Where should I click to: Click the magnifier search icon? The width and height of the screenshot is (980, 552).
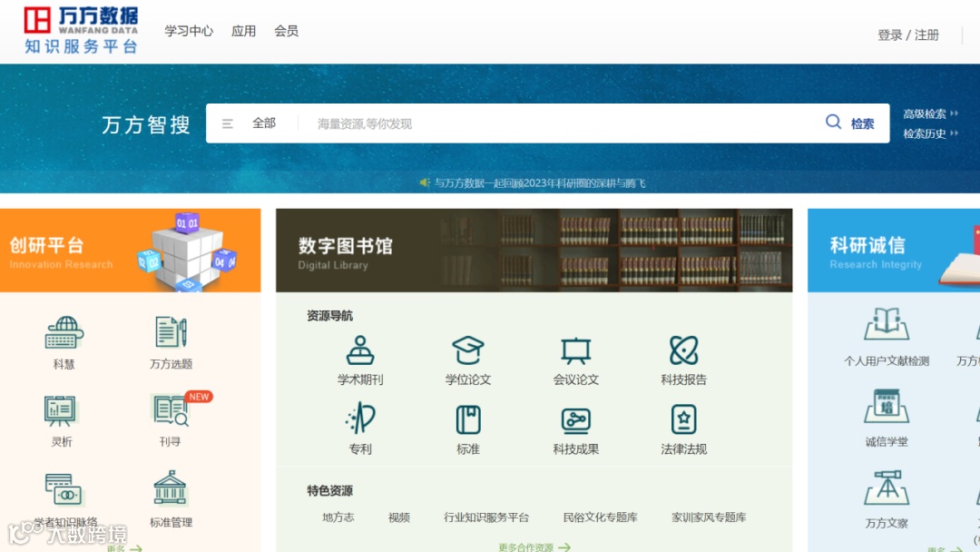click(x=833, y=122)
